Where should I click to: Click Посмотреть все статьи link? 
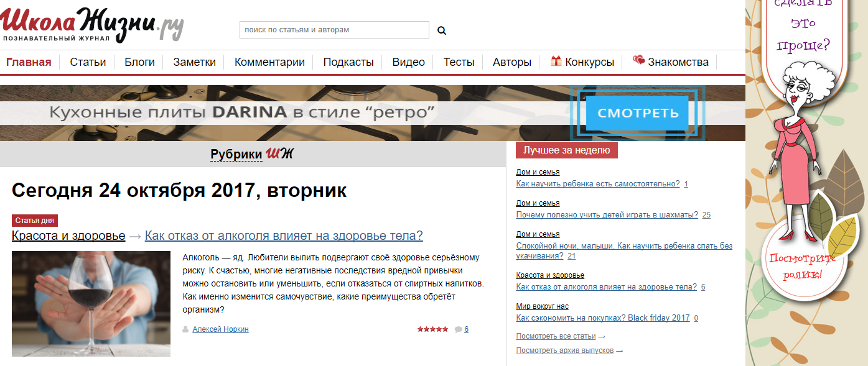[556, 336]
